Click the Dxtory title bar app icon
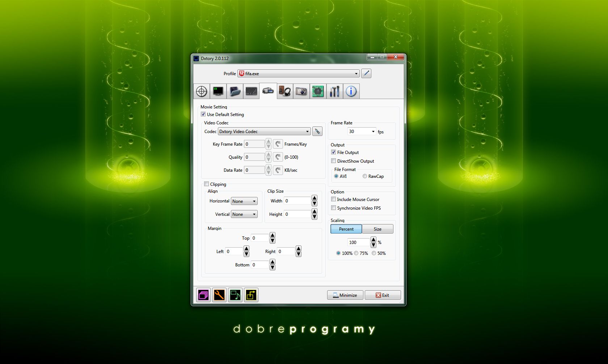608x364 pixels. [x=196, y=58]
